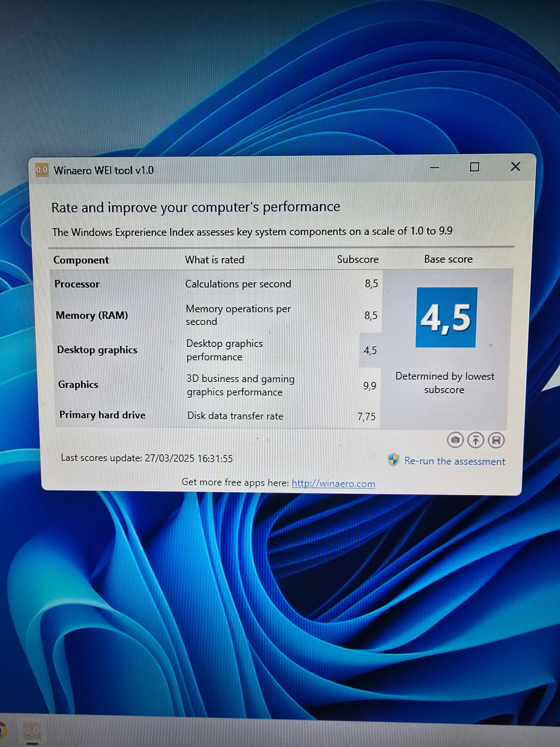This screenshot has height=747, width=560.
Task: Select the What is rated column header
Action: click(214, 259)
